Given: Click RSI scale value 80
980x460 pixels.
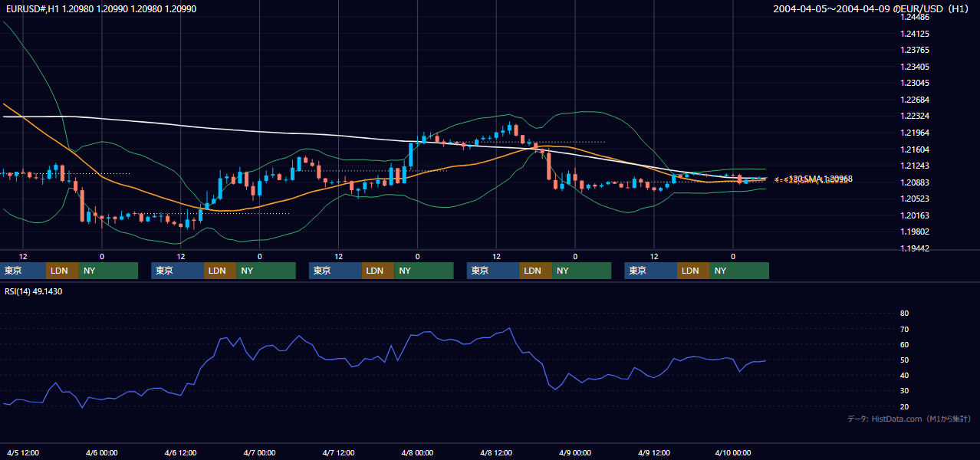Looking at the screenshot, I should point(904,314).
